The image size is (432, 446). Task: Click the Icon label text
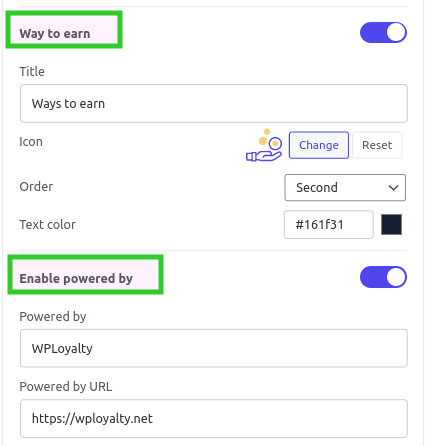[31, 142]
